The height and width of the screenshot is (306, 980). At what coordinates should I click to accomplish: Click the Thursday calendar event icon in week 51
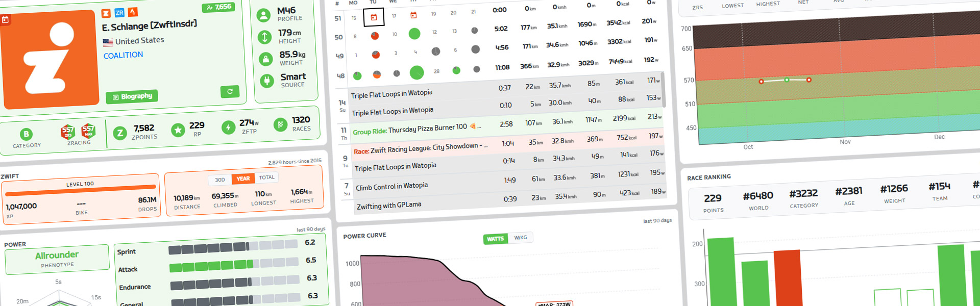pos(413,15)
